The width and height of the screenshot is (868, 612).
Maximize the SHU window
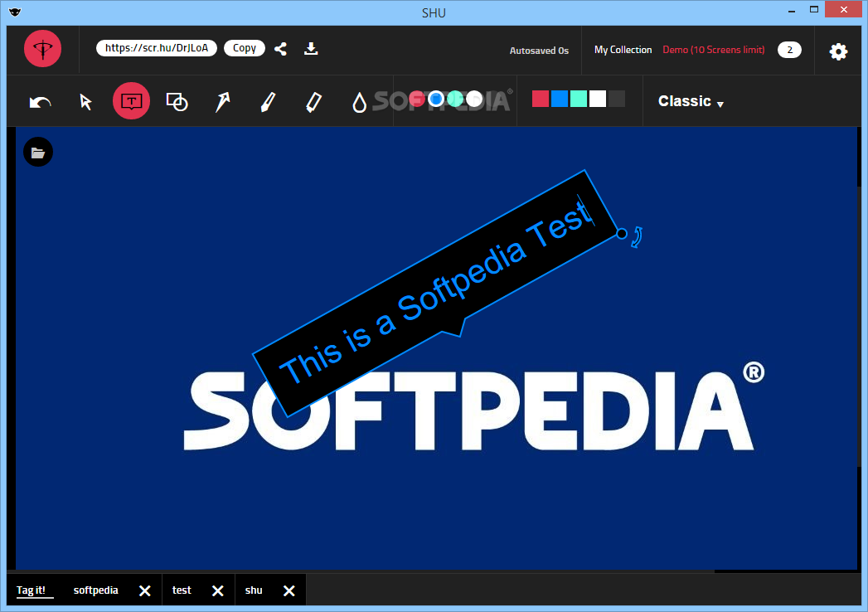814,9
